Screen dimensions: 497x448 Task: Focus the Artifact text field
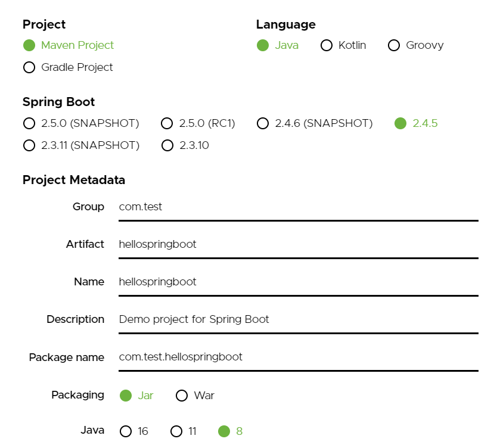click(x=298, y=244)
